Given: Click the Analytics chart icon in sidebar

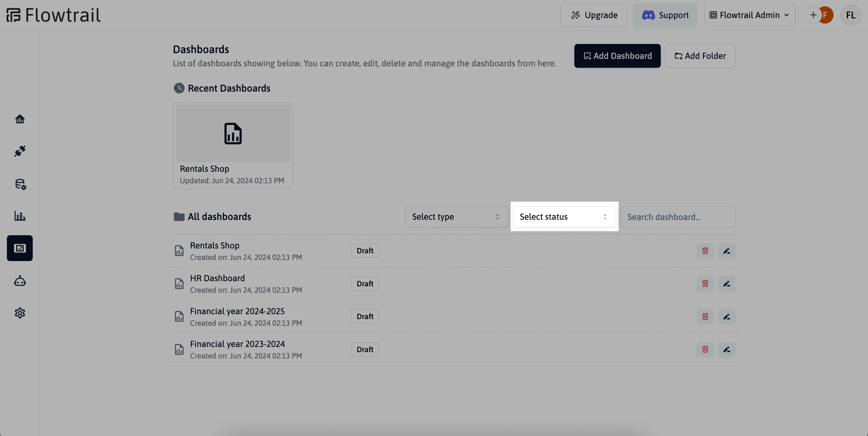Looking at the screenshot, I should pos(20,215).
